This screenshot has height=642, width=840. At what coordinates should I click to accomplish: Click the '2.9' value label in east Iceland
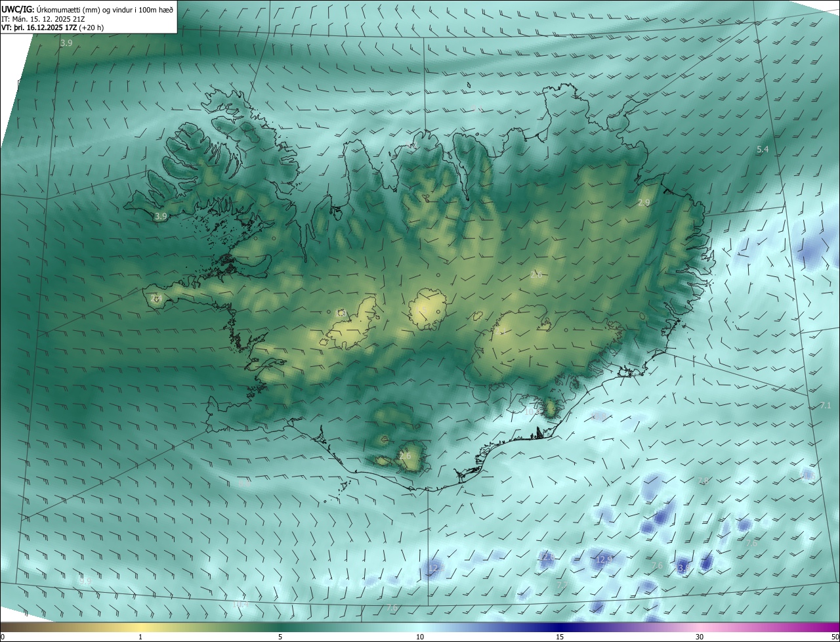pyautogui.click(x=644, y=203)
